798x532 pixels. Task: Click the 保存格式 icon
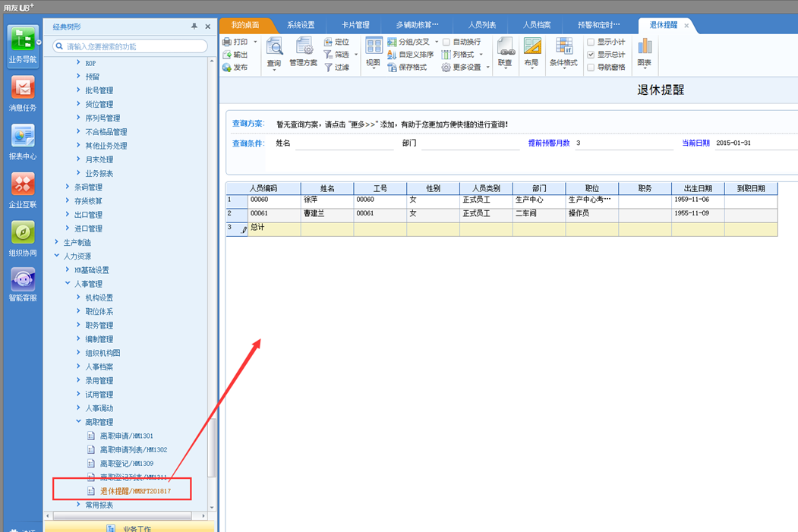coord(392,67)
